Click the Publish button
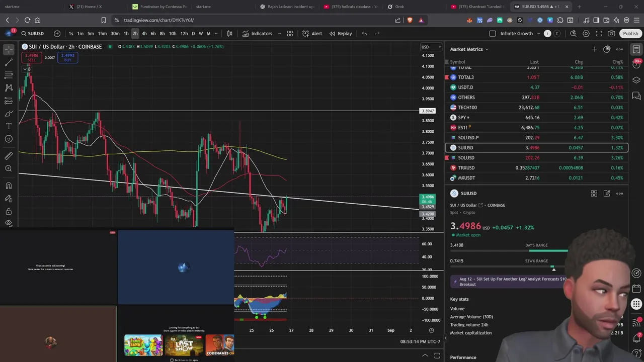 pyautogui.click(x=630, y=34)
